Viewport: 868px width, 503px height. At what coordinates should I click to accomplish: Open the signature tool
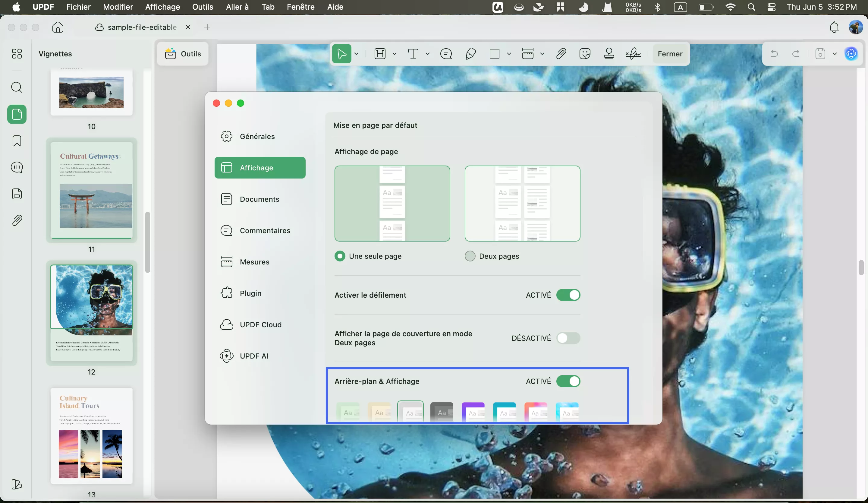point(633,54)
